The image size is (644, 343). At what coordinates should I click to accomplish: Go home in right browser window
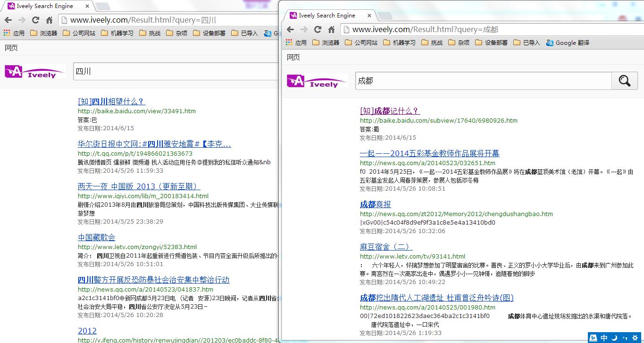(331, 30)
